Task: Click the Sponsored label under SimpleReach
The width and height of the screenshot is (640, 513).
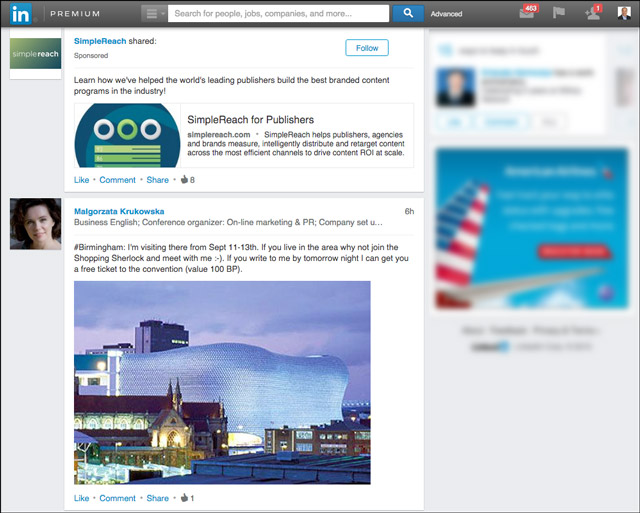Action: [x=91, y=56]
